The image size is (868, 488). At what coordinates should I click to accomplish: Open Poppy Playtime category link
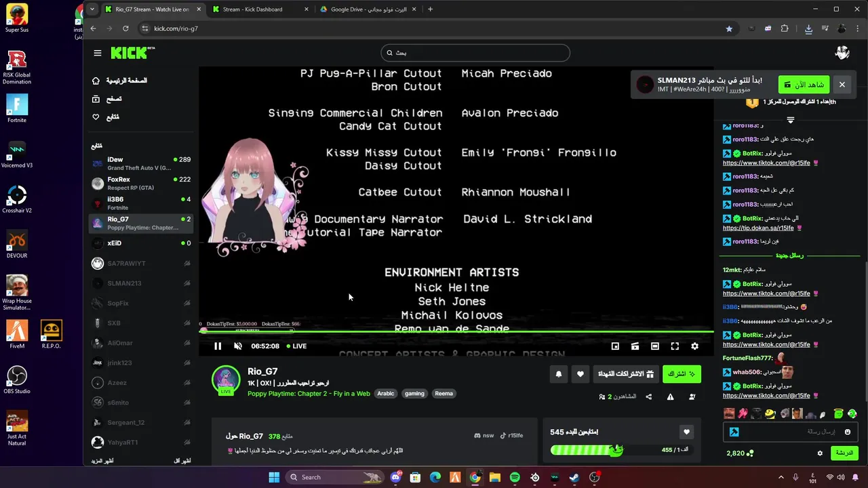click(x=309, y=394)
